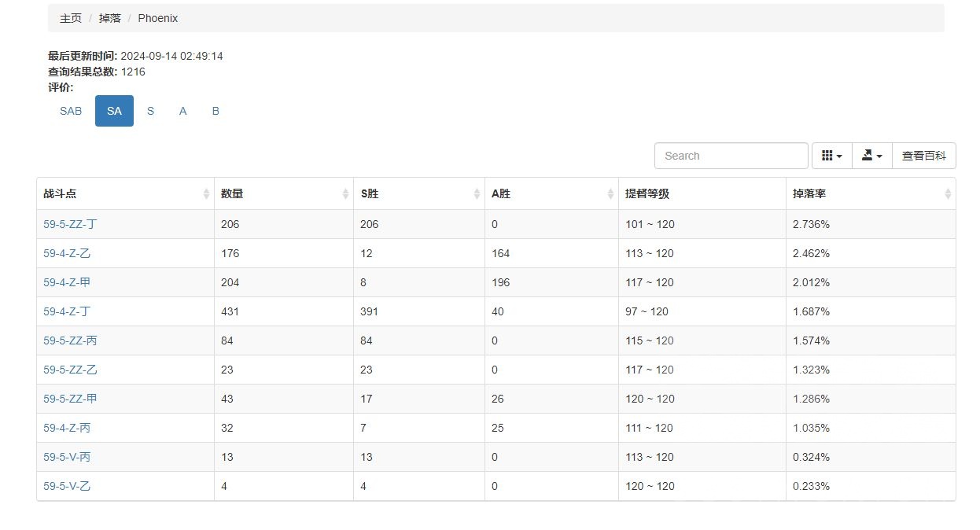The height and width of the screenshot is (530, 980).
Task: Click sort icon on 数量 column header
Action: (x=344, y=193)
